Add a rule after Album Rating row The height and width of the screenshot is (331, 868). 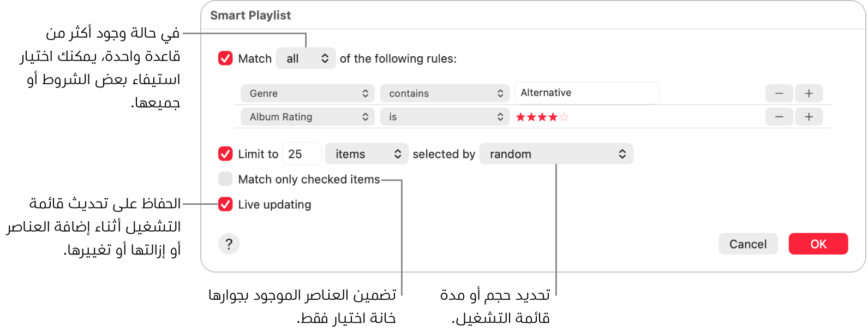click(809, 116)
